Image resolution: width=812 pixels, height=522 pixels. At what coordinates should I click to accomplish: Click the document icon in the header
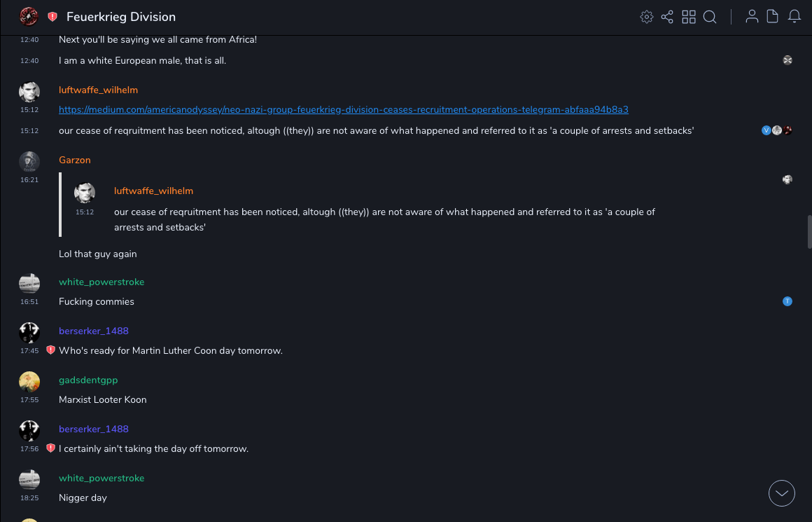tap(773, 17)
